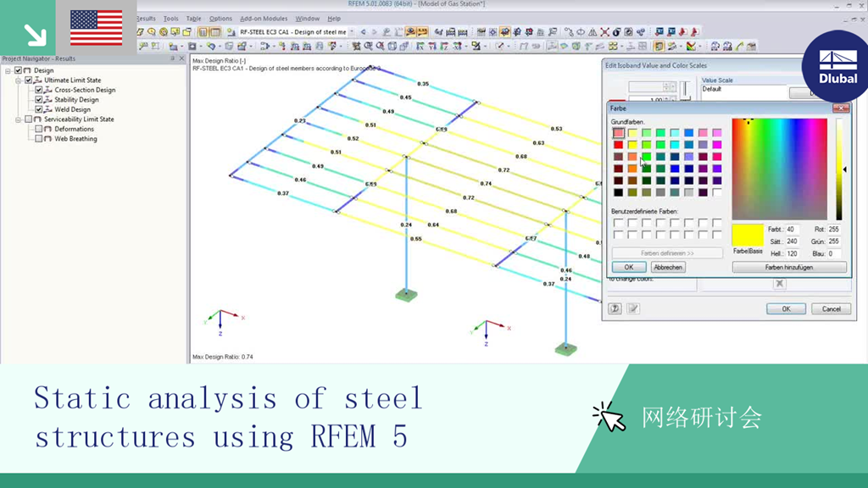Click the Farben hinzufügen button

click(x=789, y=267)
